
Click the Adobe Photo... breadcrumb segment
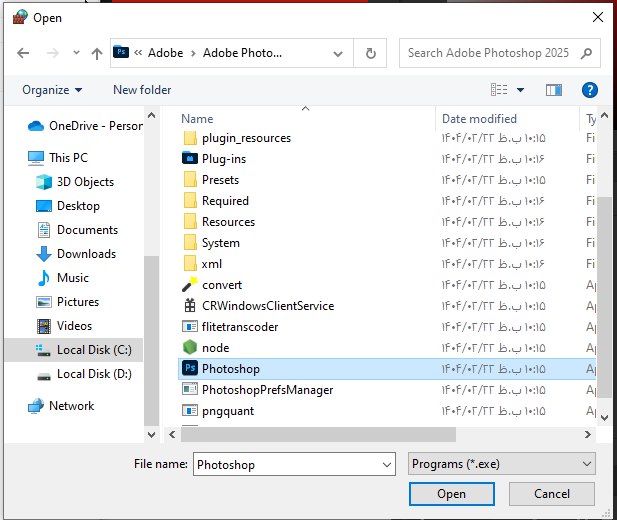point(242,53)
